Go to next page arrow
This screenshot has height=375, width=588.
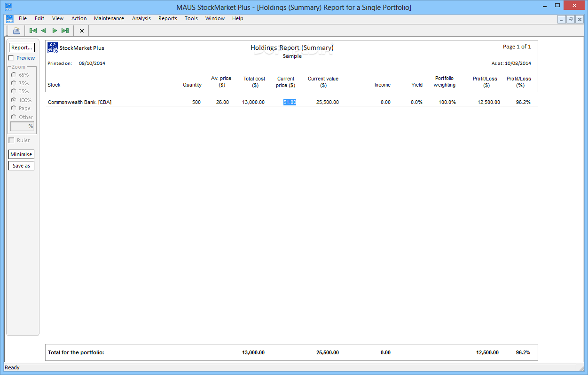pyautogui.click(x=55, y=31)
